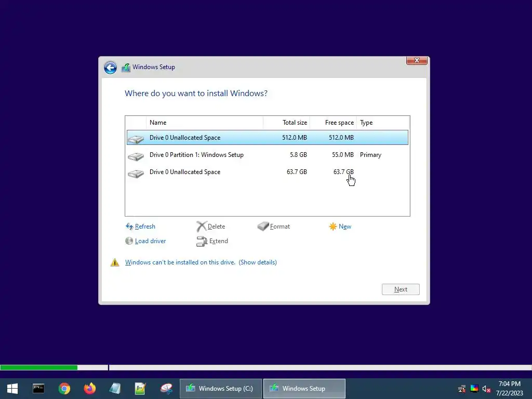Click the yellow warning triangle icon
This screenshot has width=532, height=399.
point(115,262)
